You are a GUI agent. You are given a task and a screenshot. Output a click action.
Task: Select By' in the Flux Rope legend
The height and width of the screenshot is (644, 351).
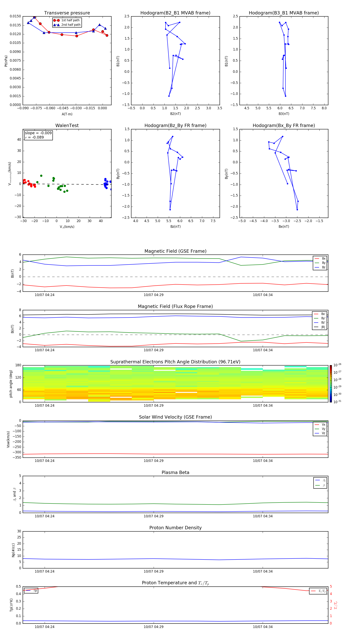pyautogui.click(x=320, y=318)
